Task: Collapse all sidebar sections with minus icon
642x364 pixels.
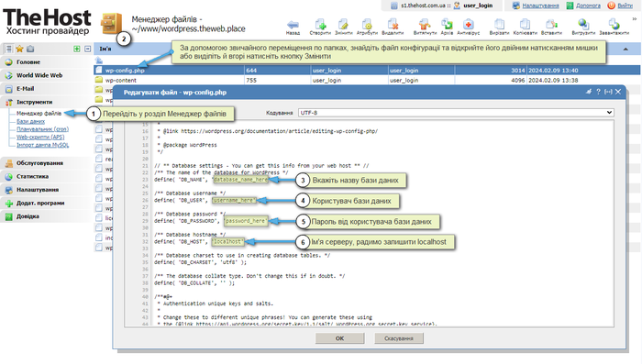Action: (x=87, y=49)
